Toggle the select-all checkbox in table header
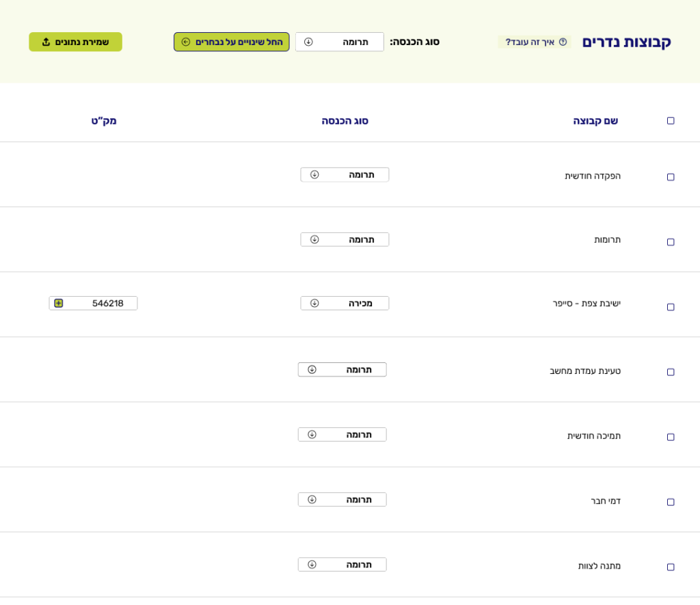The height and width of the screenshot is (605, 700). pos(671,121)
